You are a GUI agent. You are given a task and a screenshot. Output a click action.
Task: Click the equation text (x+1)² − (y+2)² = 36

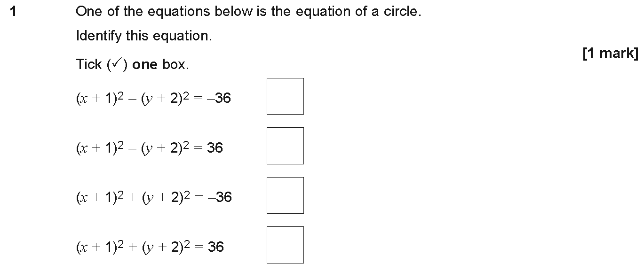(150, 147)
